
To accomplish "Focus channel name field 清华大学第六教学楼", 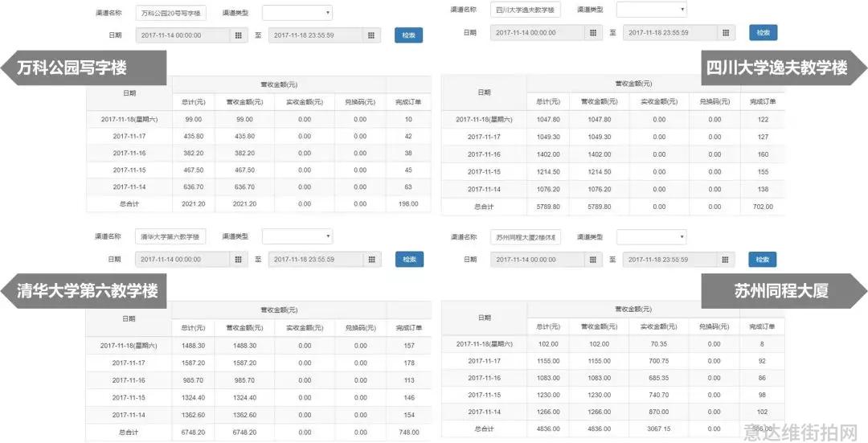I will click(x=170, y=237).
